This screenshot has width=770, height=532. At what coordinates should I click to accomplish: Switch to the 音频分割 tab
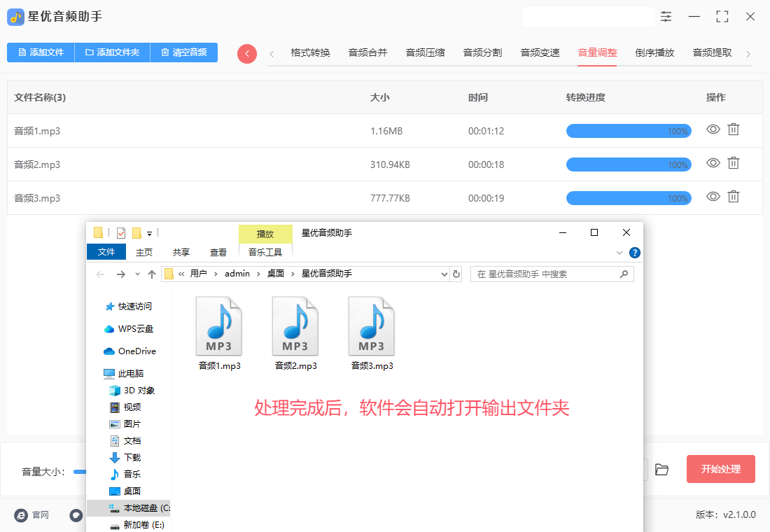pyautogui.click(x=483, y=52)
